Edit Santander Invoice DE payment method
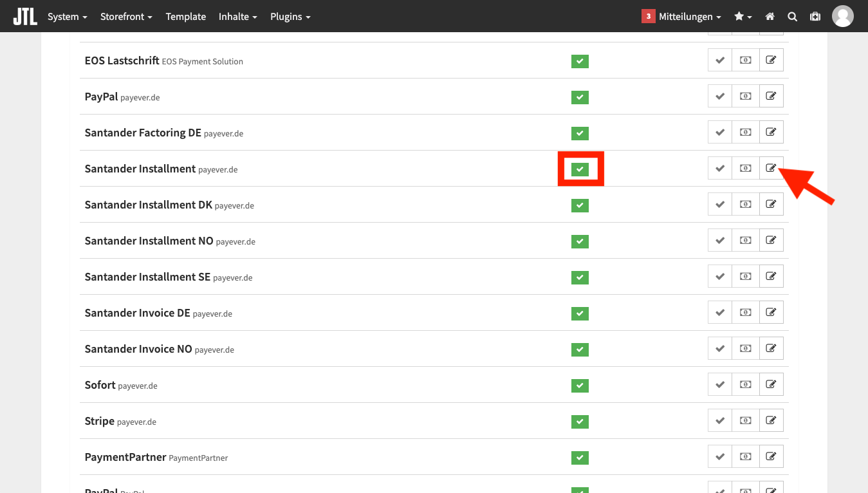This screenshot has height=493, width=868. coord(771,312)
